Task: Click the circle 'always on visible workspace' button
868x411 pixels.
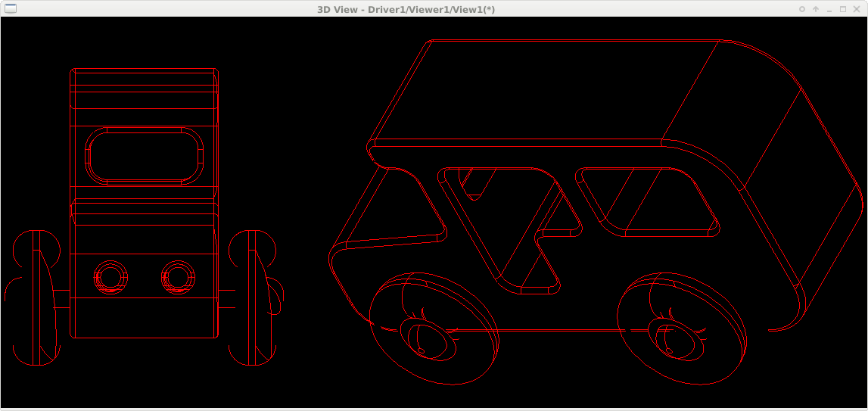Action: 802,9
